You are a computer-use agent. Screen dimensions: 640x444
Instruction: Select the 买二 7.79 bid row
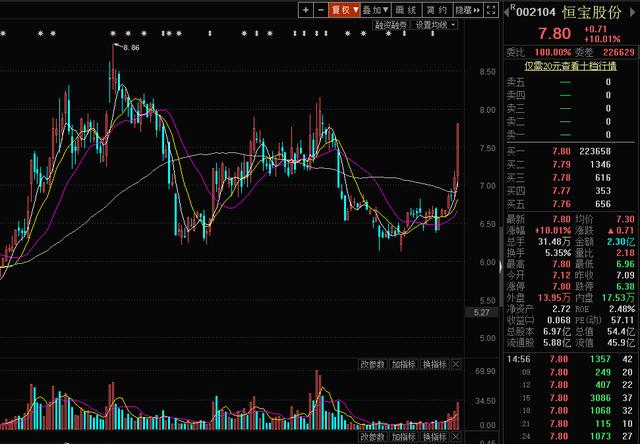point(571,164)
